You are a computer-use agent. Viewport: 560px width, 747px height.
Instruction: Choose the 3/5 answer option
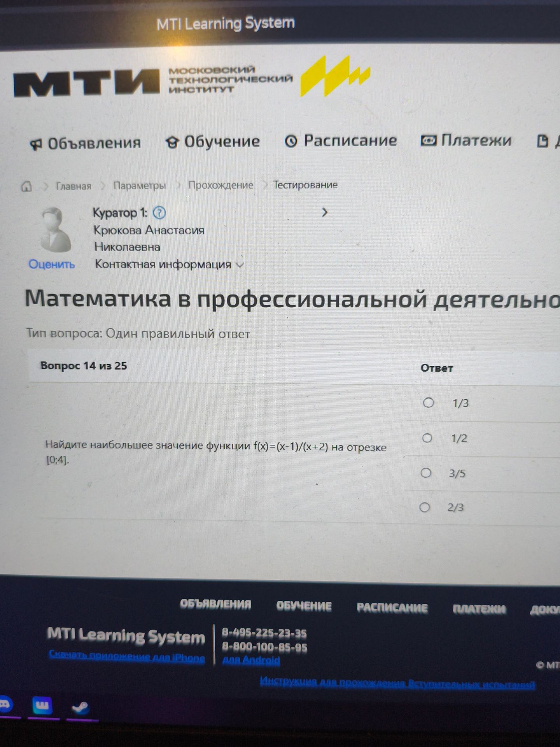point(426,473)
